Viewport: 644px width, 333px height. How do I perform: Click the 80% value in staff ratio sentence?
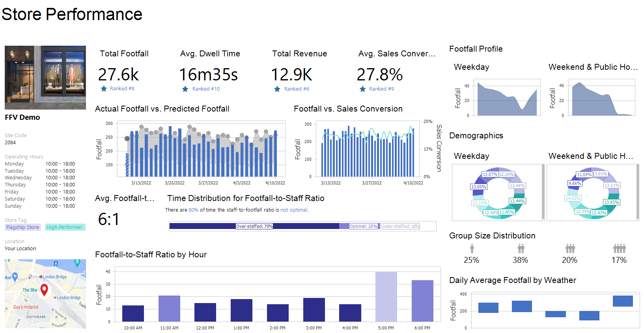click(x=193, y=210)
